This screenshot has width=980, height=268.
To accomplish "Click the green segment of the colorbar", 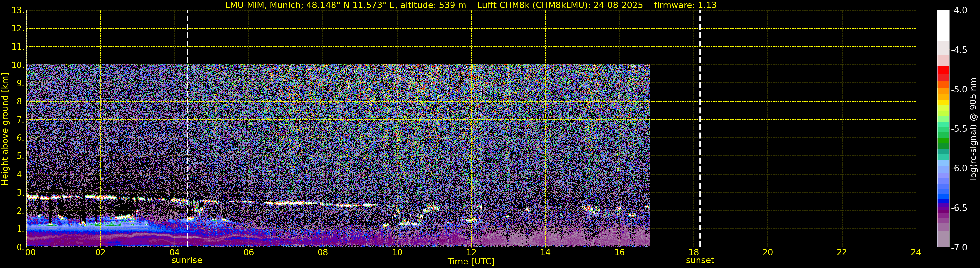I will 944,140.
